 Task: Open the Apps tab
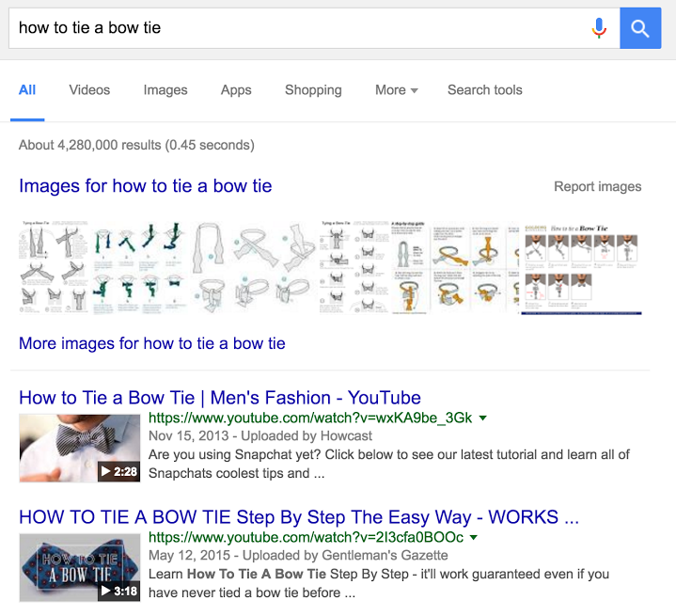(x=236, y=89)
